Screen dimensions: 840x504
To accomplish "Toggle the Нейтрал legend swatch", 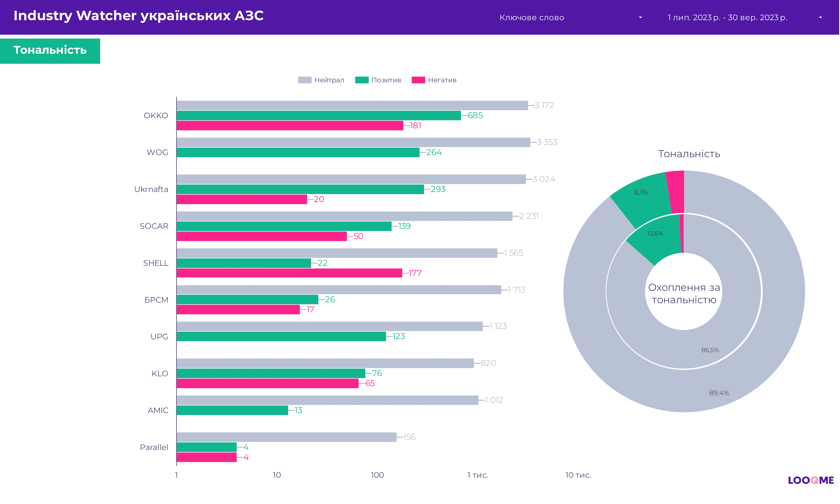I will tap(305, 80).
